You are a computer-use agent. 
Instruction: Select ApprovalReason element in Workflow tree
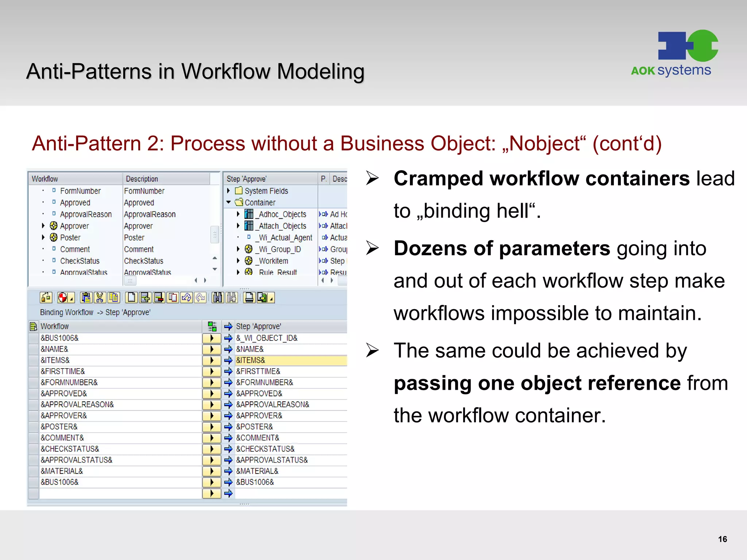pos(86,214)
